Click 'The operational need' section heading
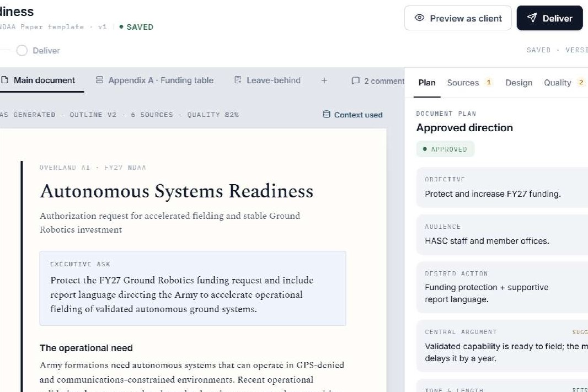This screenshot has width=588, height=392. point(86,348)
